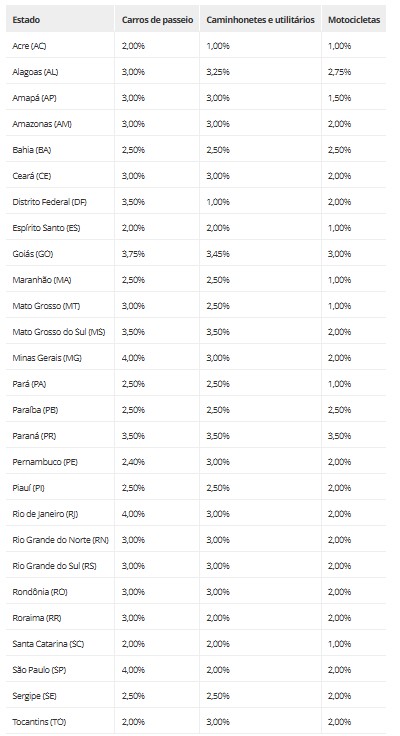Click the 3,75% value in Goiás row
Image resolution: width=400 pixels, height=736 pixels.
(133, 254)
